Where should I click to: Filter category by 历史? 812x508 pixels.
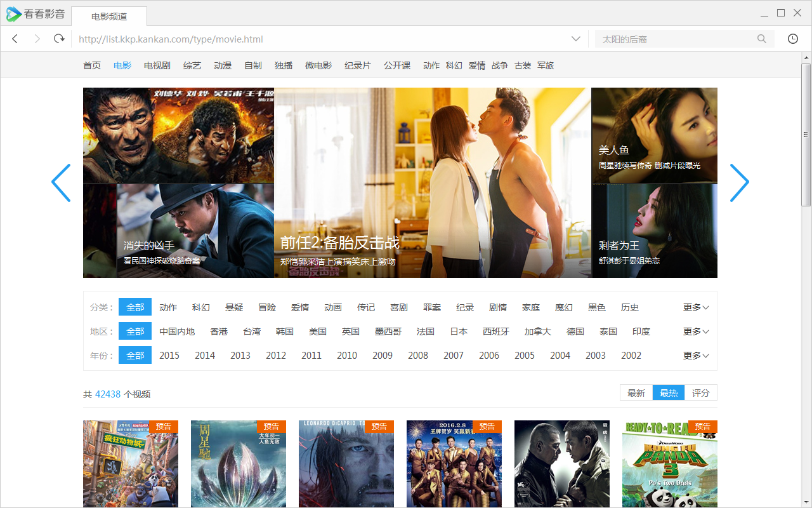tap(630, 307)
